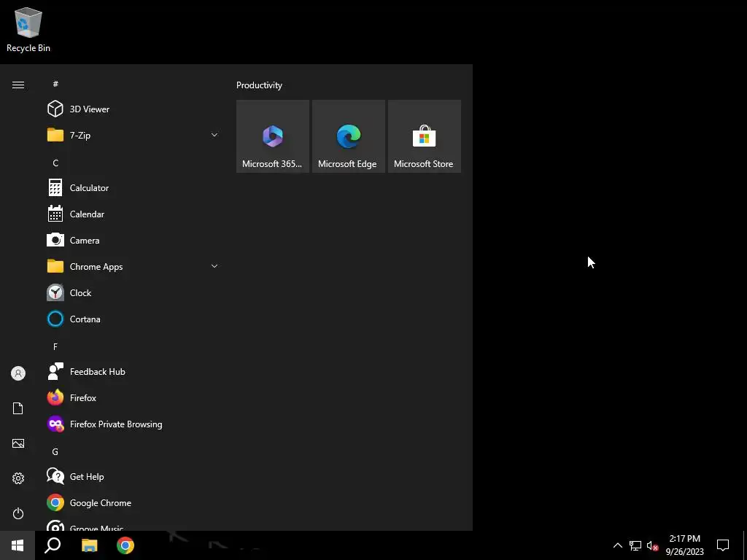Open the Microsoft Edge tile
This screenshot has height=560, width=747.
(x=348, y=136)
